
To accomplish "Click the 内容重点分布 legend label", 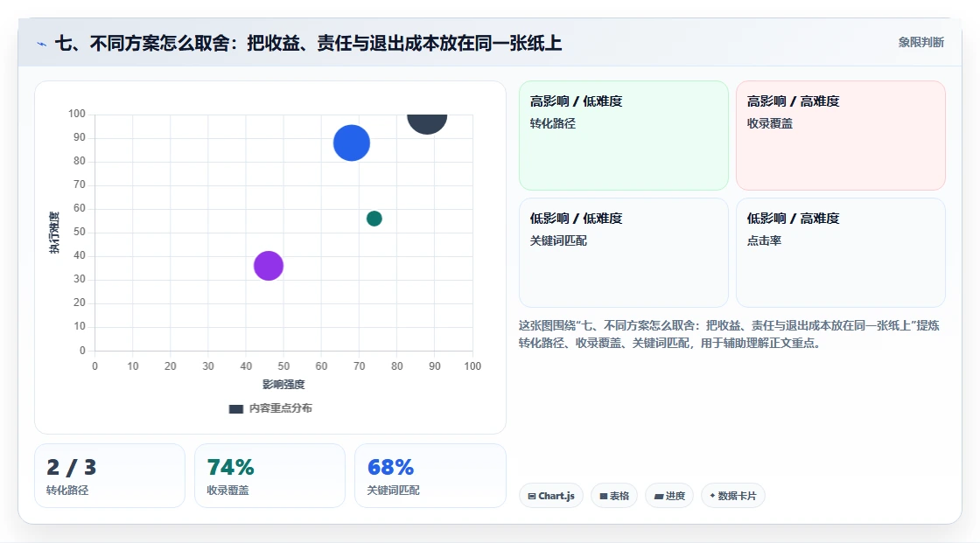I will click(280, 408).
